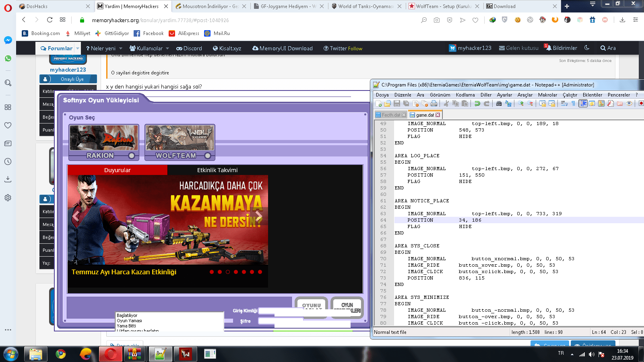Open the volume icon in system tray
This screenshot has width=644, height=362.
coord(591,354)
